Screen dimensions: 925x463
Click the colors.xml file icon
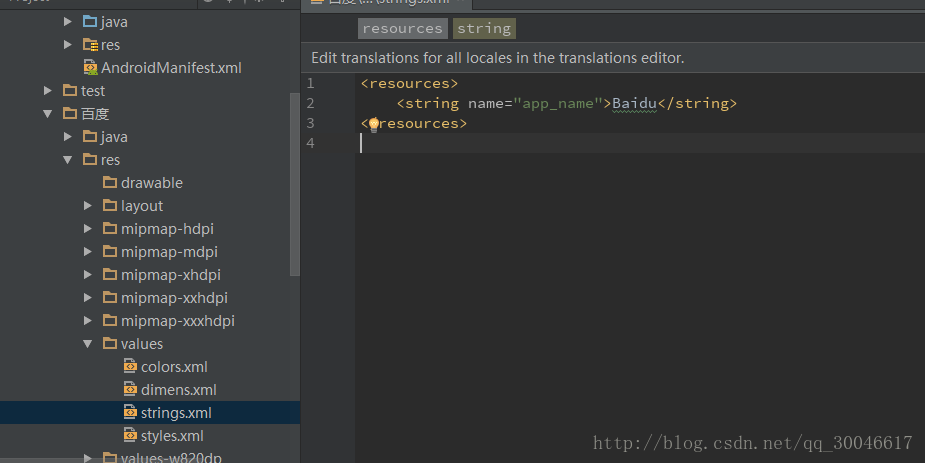(130, 367)
